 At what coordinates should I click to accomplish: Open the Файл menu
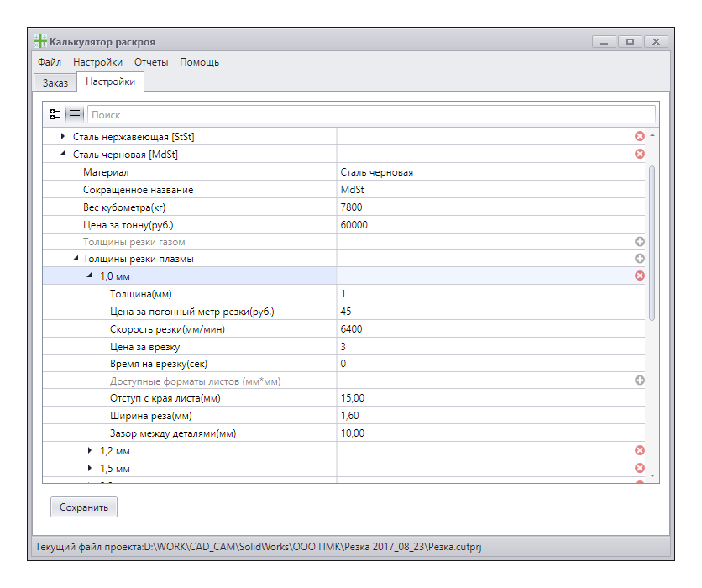coord(50,62)
